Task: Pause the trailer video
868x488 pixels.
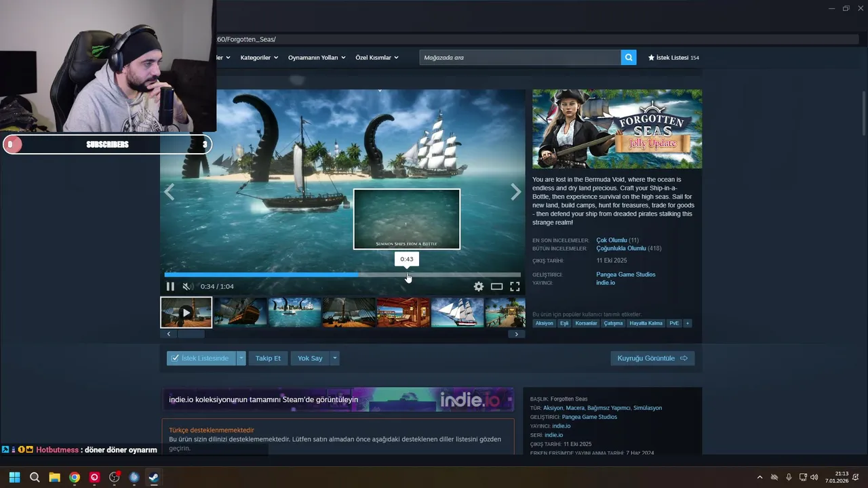Action: (x=170, y=287)
